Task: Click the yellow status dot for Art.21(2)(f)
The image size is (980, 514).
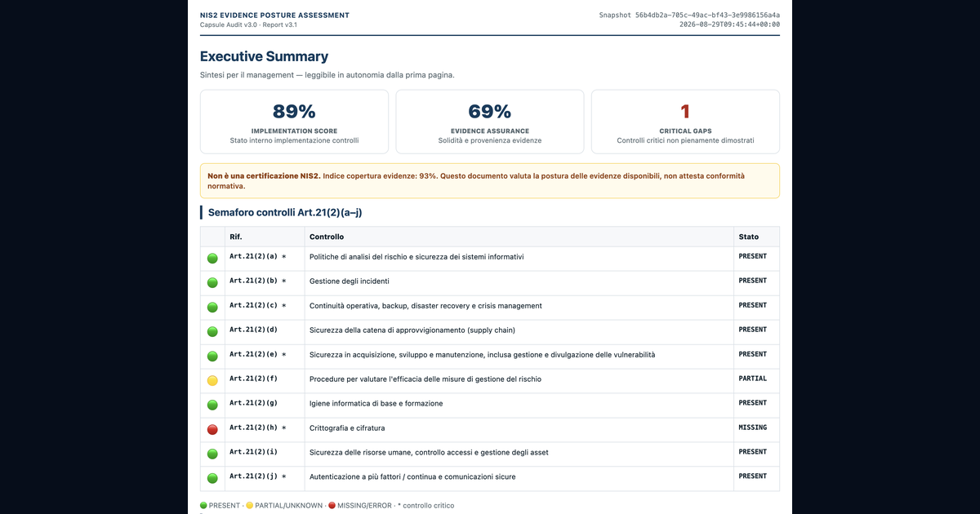Action: click(212, 381)
